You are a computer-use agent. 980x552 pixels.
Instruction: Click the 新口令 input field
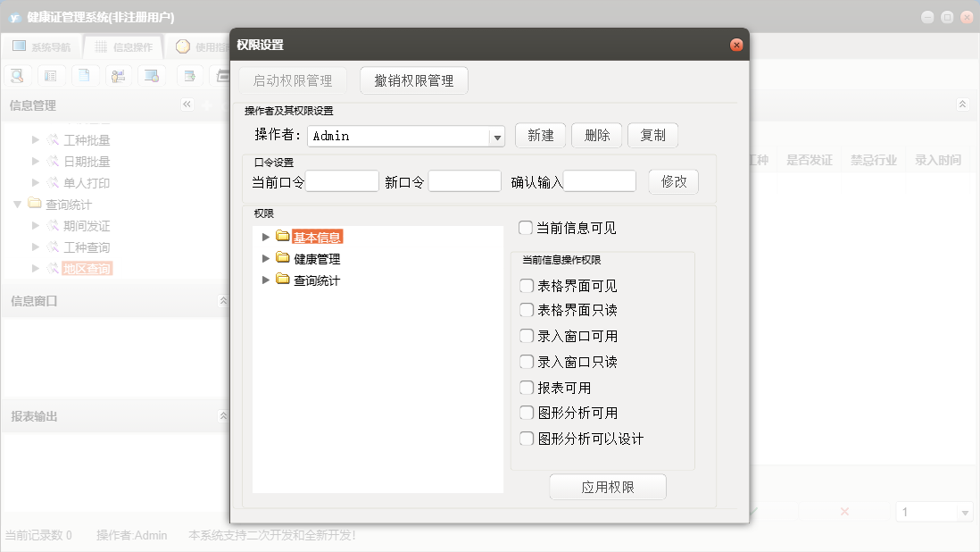464,181
